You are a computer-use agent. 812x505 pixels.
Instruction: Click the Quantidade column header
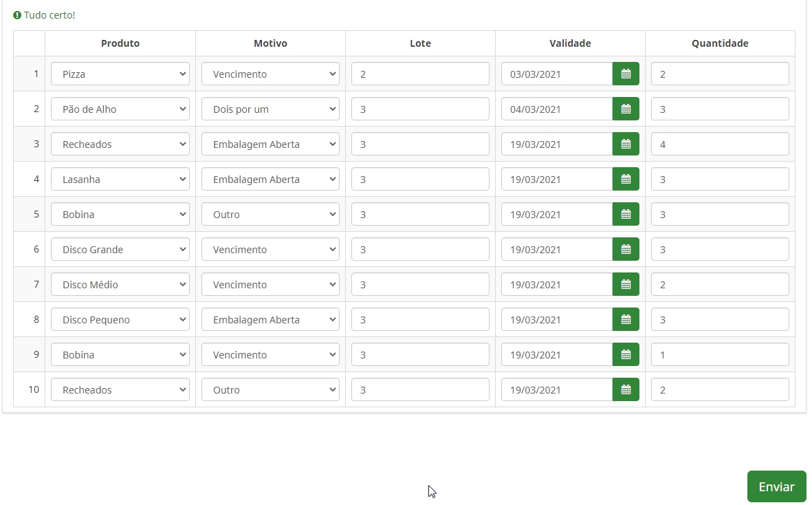(x=720, y=43)
